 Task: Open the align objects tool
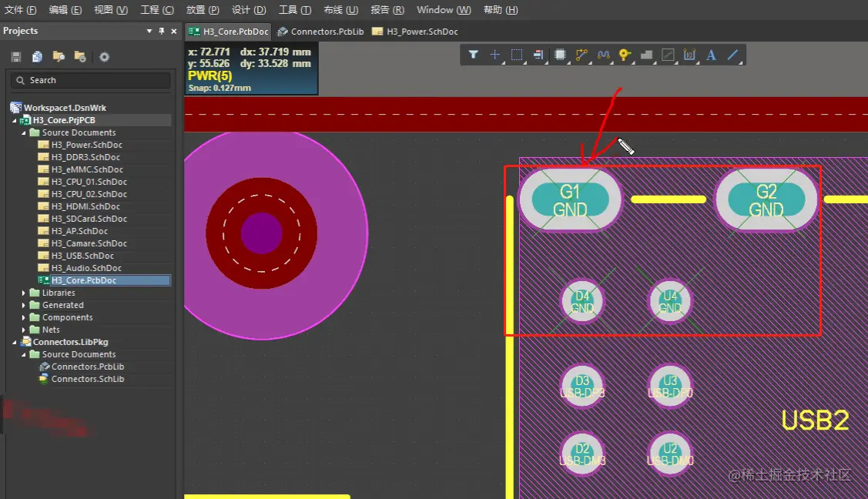point(538,55)
